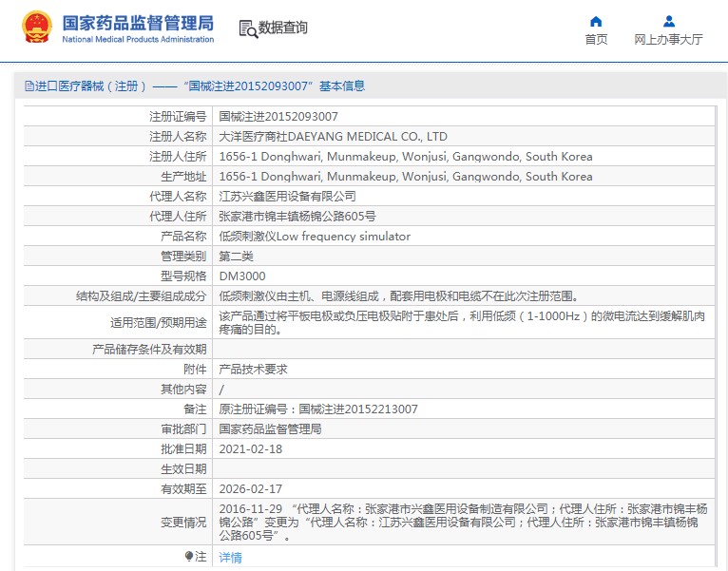This screenshot has width=728, height=571.
Task: Click the 生效日期 label
Action: tap(183, 469)
